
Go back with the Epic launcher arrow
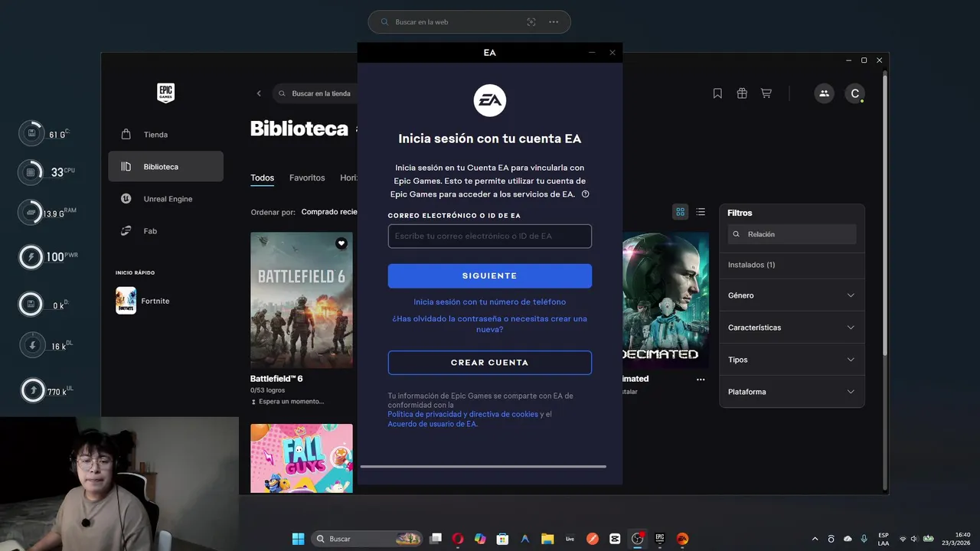tap(259, 93)
